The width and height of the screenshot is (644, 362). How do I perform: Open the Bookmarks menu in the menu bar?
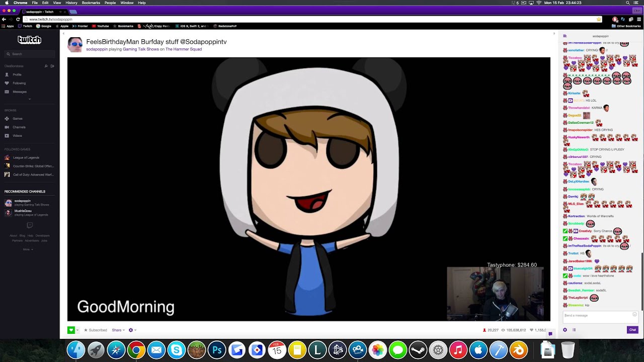(91, 3)
